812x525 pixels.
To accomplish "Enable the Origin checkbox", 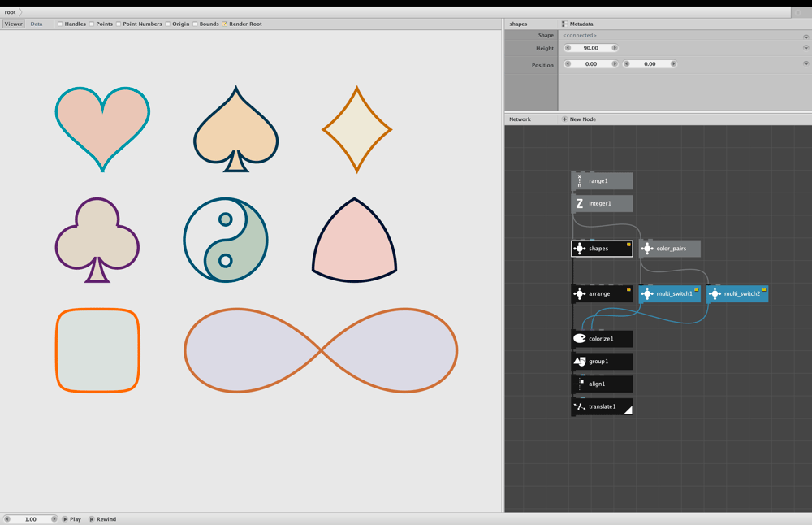I will tap(168, 24).
